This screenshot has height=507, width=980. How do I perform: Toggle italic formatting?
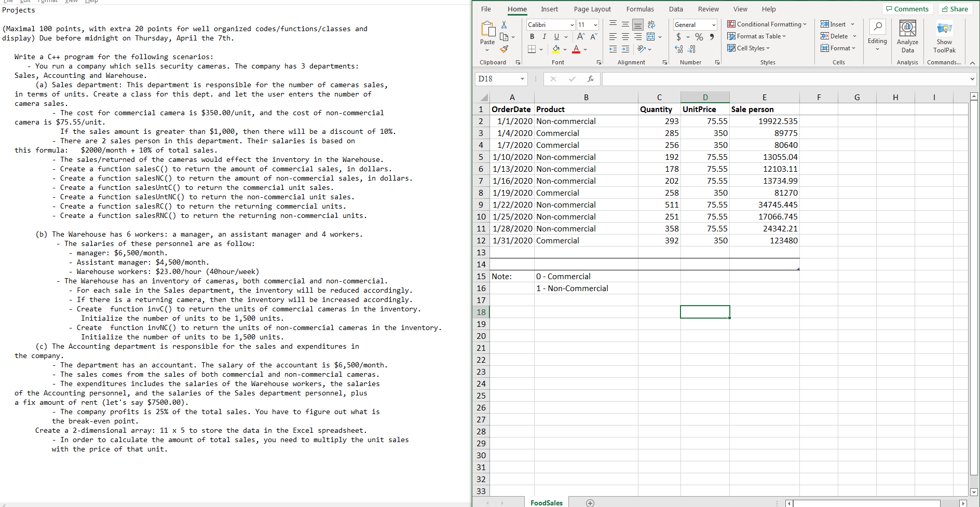click(x=544, y=36)
